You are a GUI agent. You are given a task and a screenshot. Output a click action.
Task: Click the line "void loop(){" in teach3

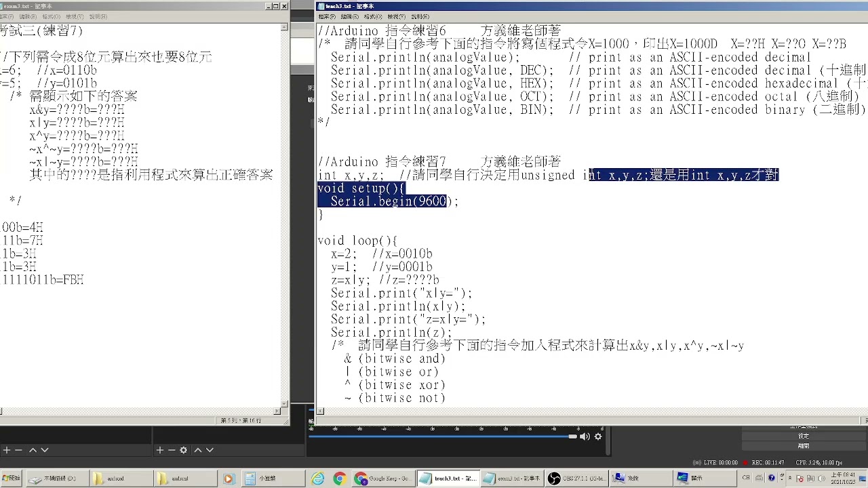coord(357,241)
